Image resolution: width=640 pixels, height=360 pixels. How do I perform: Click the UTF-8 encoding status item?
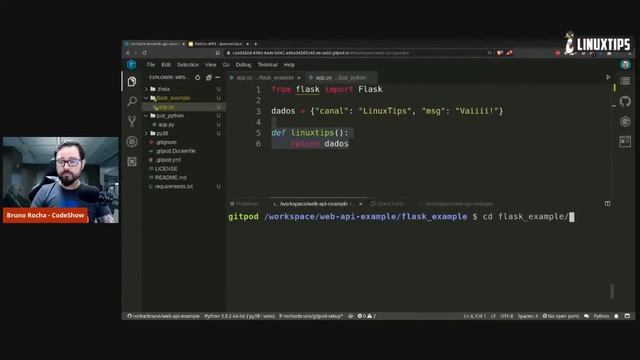[506, 316]
